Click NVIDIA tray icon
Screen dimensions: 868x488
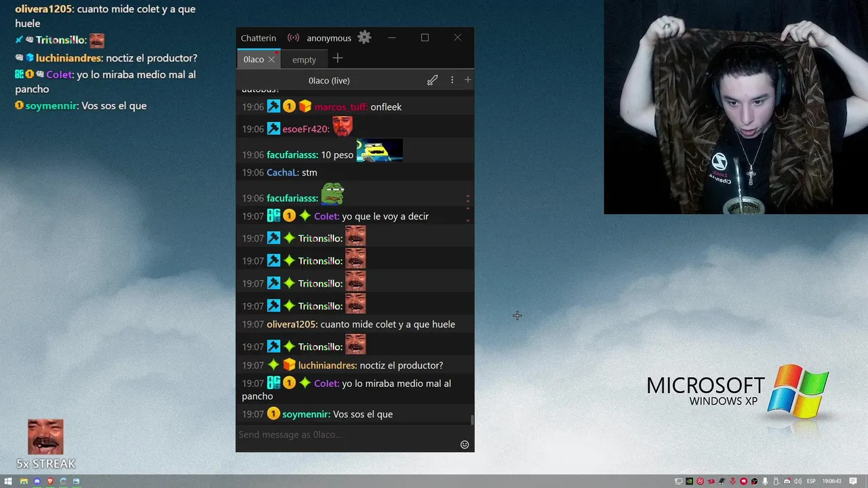point(690,481)
